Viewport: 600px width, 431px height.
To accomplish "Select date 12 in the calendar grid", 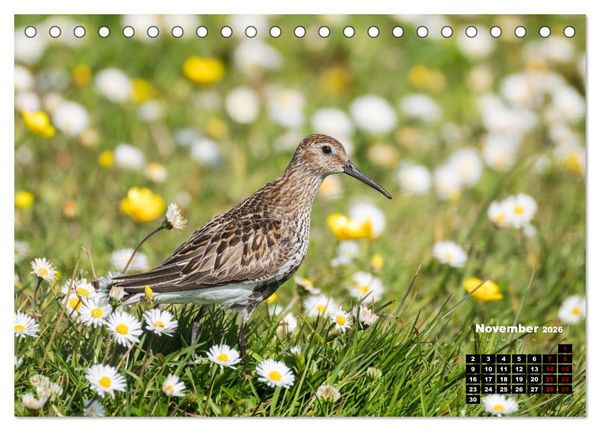I will click(519, 369).
